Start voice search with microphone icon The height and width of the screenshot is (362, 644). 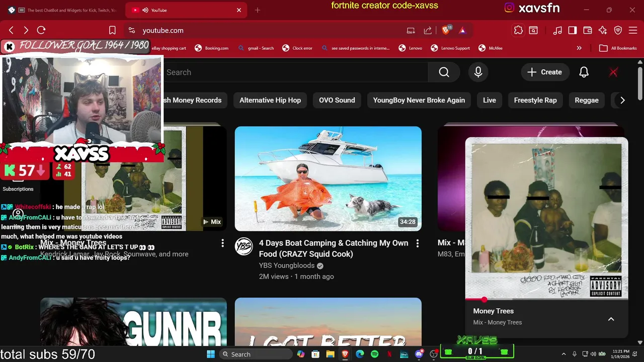pos(478,72)
